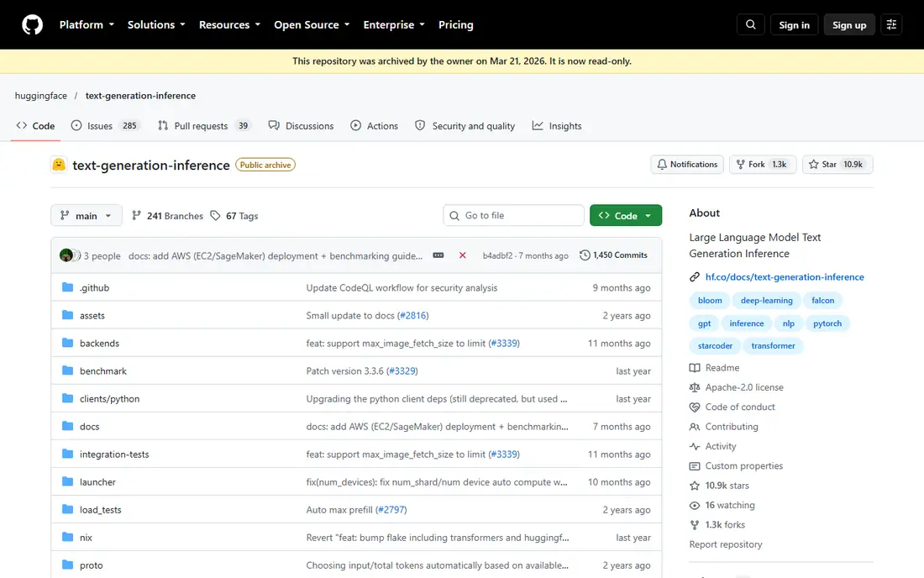Click the red failed status X icon
Screen dimensions: 924x578
(x=463, y=255)
